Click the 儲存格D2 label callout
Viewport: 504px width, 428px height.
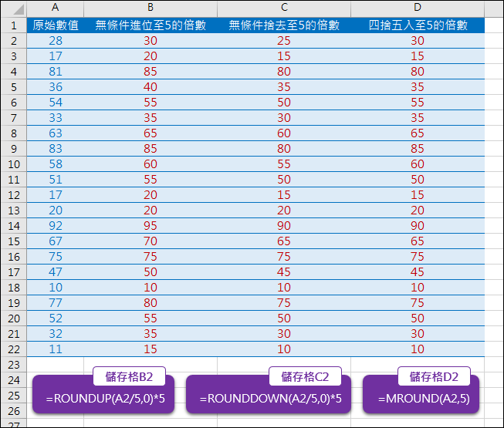click(434, 376)
